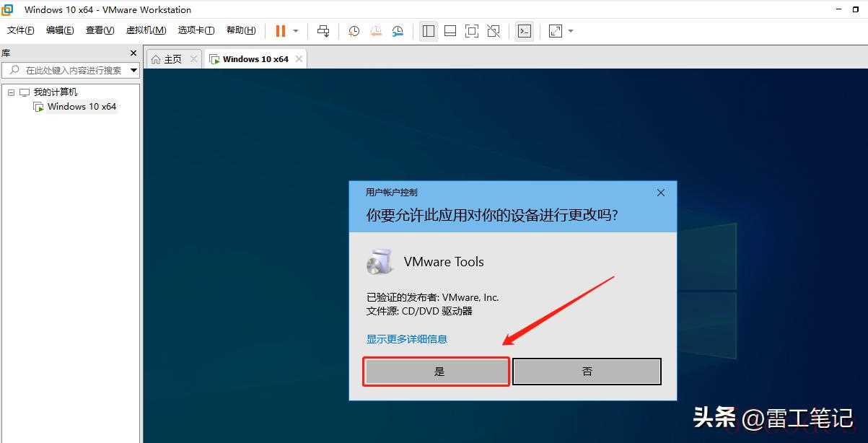This screenshot has height=443, width=868.
Task: Select 我的计算机 in the library tree
Action: [56, 92]
